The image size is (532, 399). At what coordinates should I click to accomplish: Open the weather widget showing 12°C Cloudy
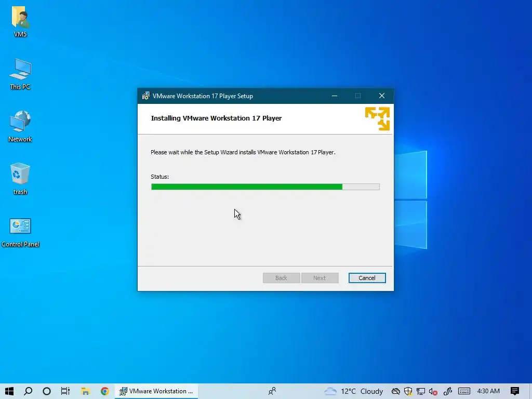pyautogui.click(x=353, y=391)
